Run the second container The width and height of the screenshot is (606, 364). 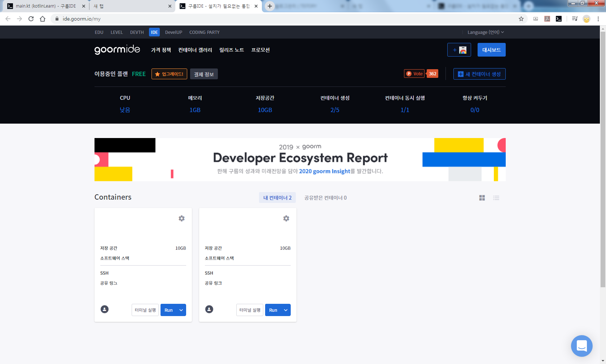[273, 310]
